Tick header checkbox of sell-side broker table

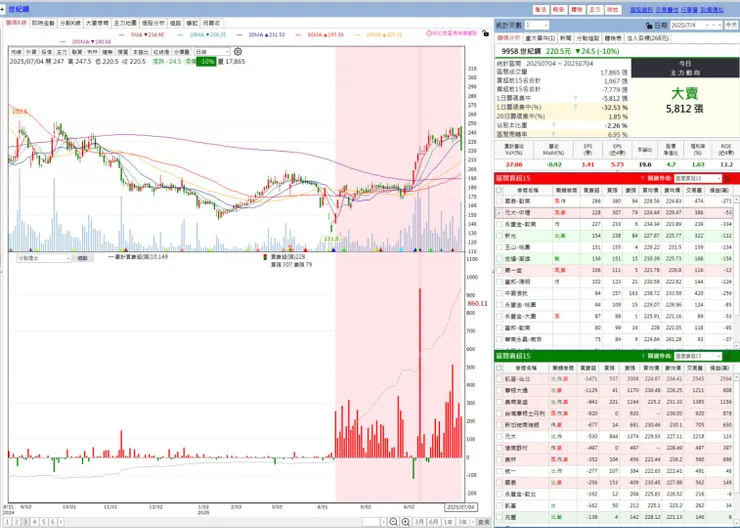tap(499, 368)
